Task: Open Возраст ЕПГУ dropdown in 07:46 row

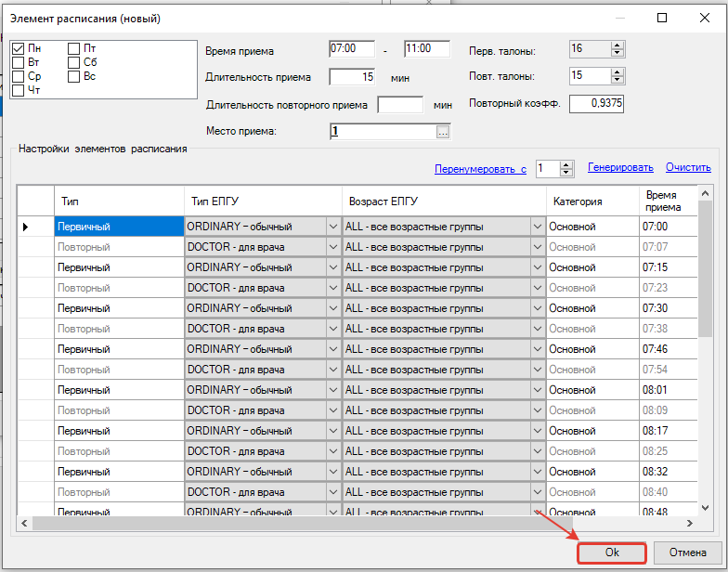Action: [537, 349]
